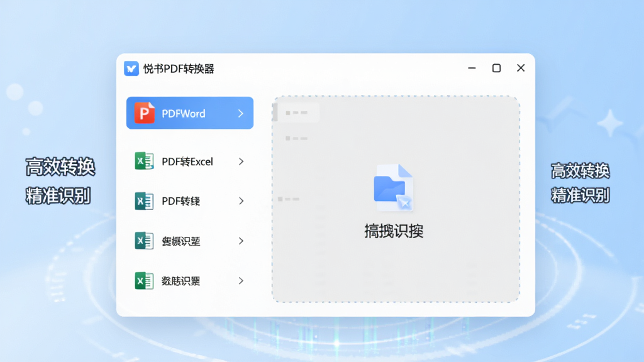Viewport: 644px width, 362px height.
Task: Select the PDFWord menu item
Action: [x=190, y=113]
